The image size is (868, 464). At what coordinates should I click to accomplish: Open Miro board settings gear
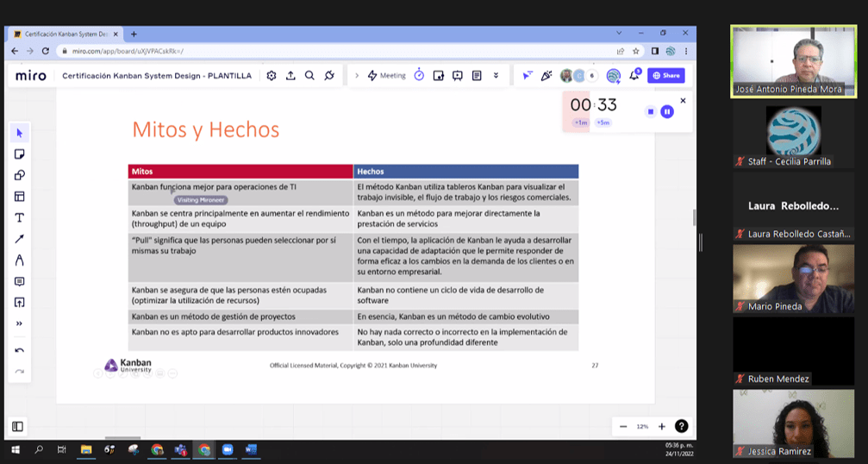(x=272, y=76)
